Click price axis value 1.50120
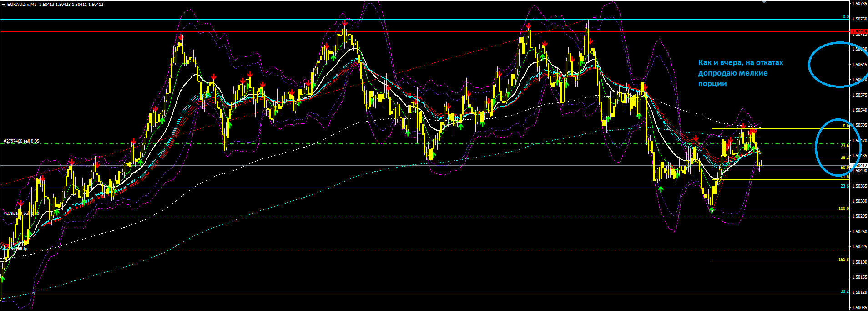The width and height of the screenshot is (868, 311). click(x=859, y=292)
